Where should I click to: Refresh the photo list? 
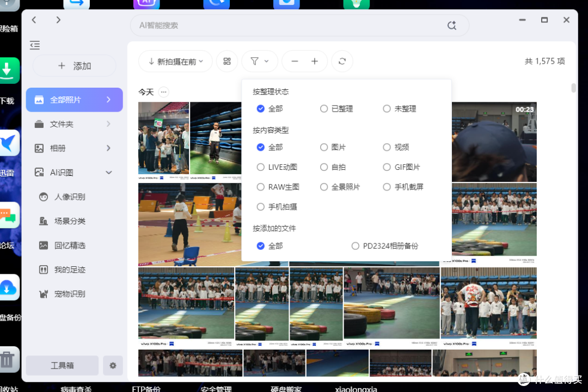tap(342, 62)
